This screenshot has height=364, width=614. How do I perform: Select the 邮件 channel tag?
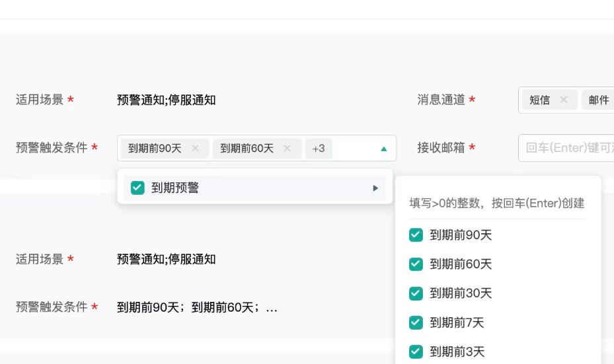tap(598, 100)
